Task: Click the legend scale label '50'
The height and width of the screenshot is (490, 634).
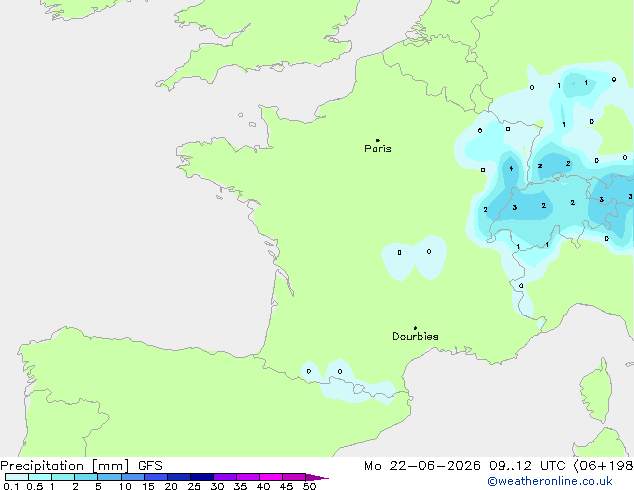Action: pos(309,486)
